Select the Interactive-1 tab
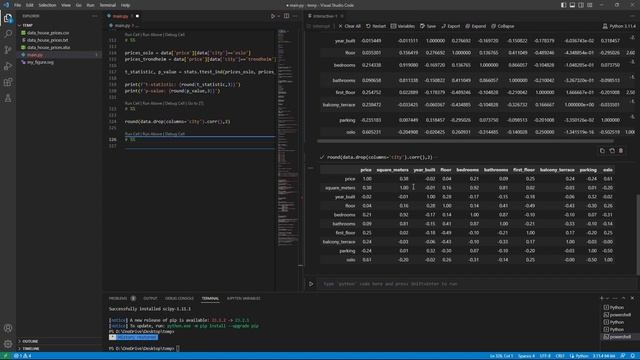Image resolution: width=640 pixels, height=360 pixels. (x=325, y=16)
